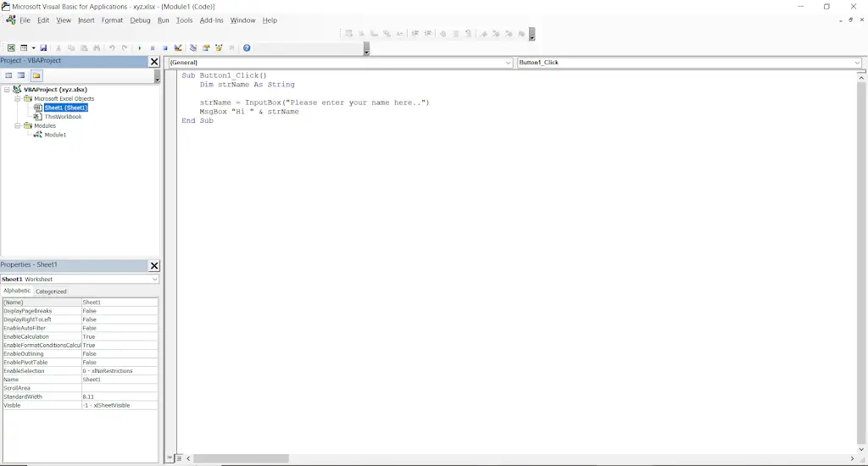Toggle Design Mode icon
Image resolution: width=868 pixels, height=466 pixels.
pos(178,48)
